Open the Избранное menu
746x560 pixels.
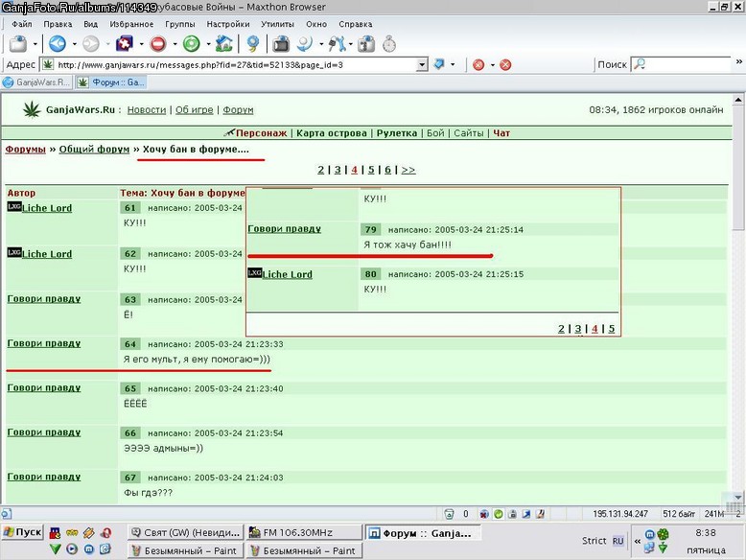point(131,24)
